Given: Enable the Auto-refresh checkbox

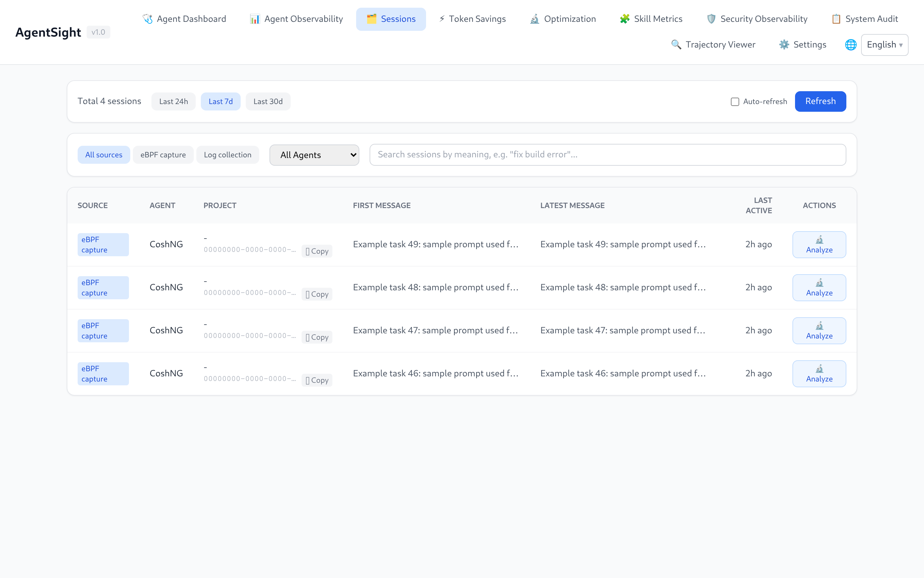Looking at the screenshot, I should (735, 102).
